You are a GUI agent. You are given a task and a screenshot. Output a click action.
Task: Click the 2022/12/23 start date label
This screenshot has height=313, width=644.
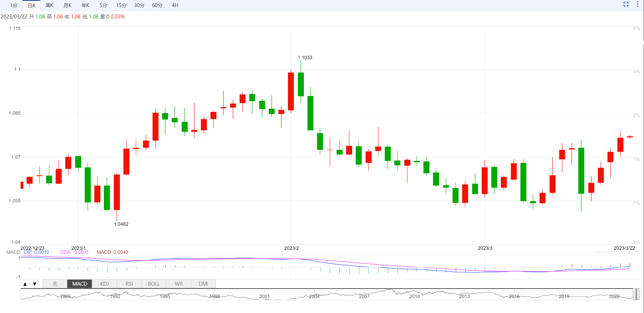(x=33, y=248)
